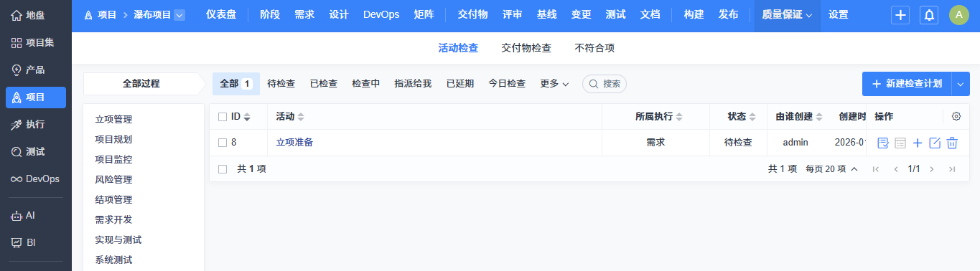
Task: Switch to the 交付物检查 tab
Action: pyautogui.click(x=526, y=48)
